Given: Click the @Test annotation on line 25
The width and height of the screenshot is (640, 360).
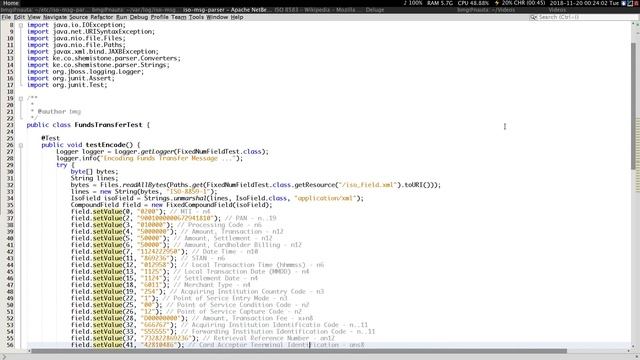Looking at the screenshot, I should pos(50,138).
